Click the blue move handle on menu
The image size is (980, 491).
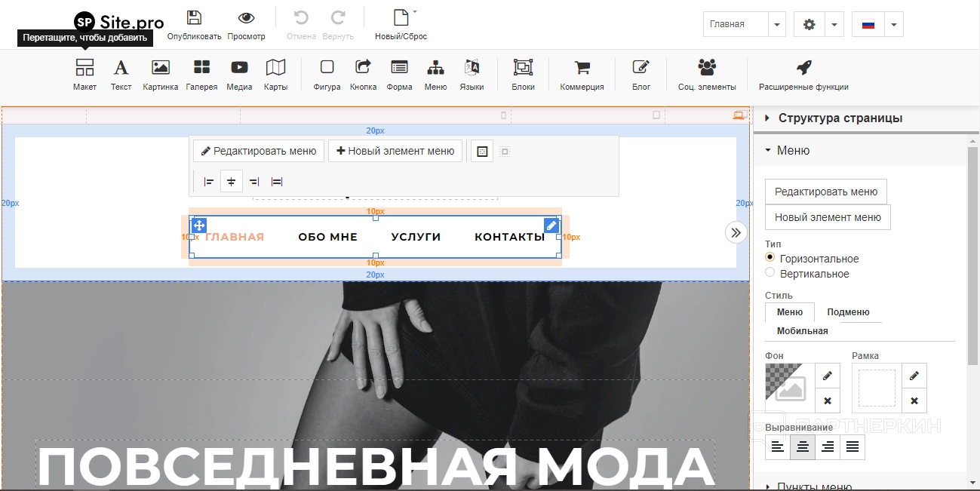[199, 226]
